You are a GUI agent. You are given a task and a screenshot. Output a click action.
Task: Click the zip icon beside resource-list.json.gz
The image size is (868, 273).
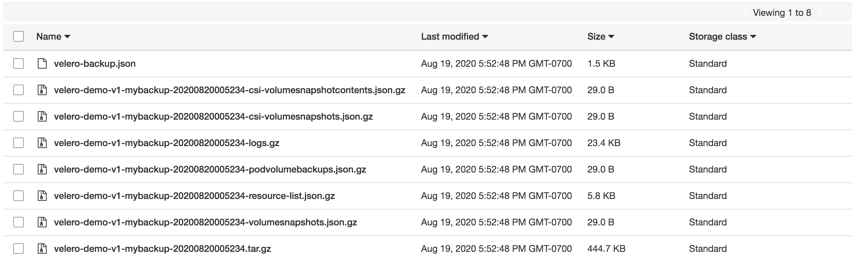click(42, 196)
